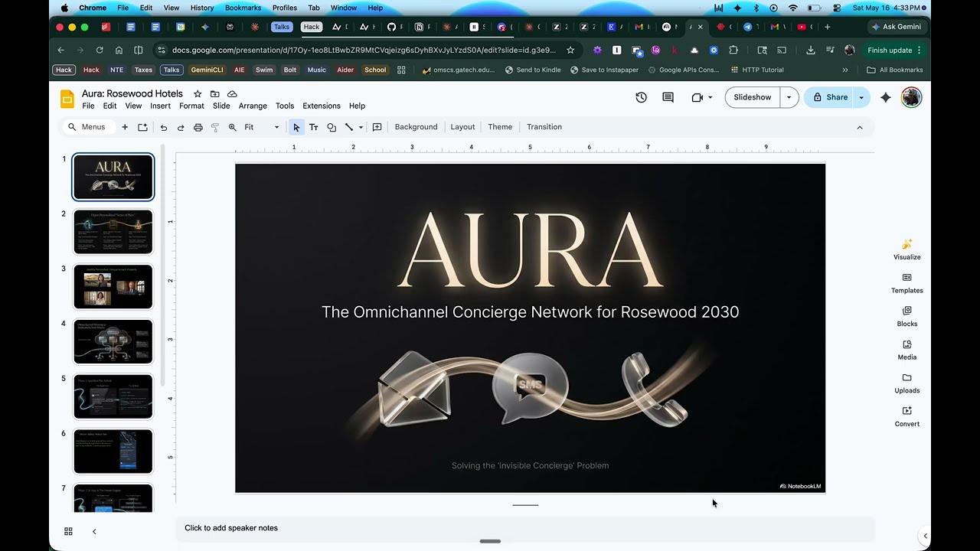Collapse the filmstrip panel arrow
This screenshot has width=980, height=551.
click(94, 531)
